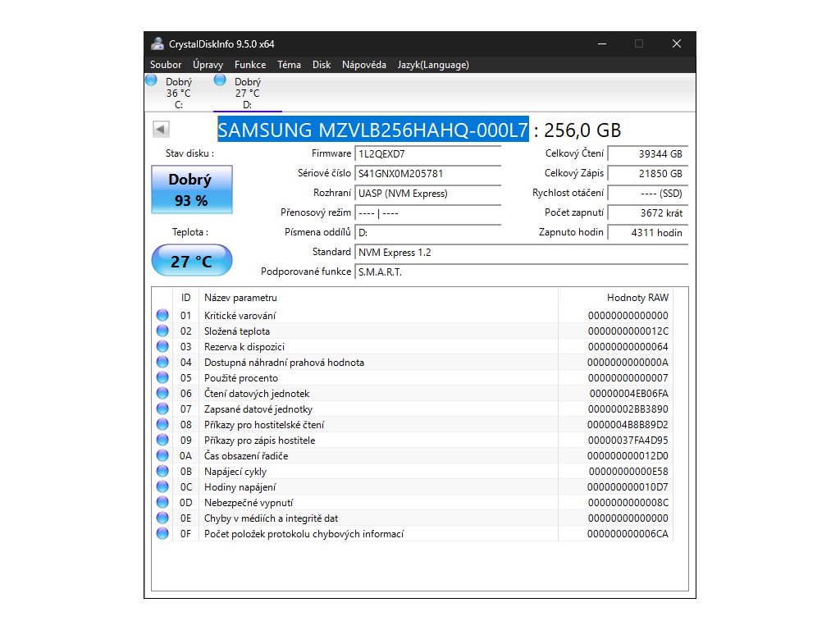
Task: Click the Dobrý 93 % health status button
Action: [x=192, y=189]
